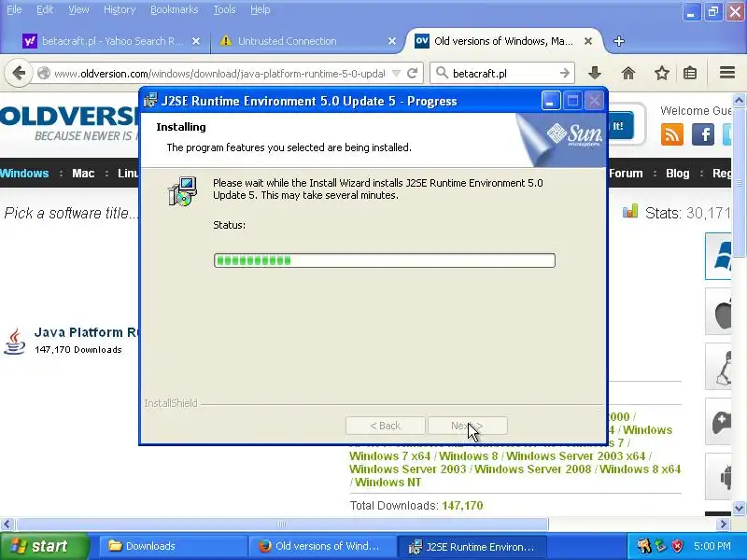This screenshot has height=560, width=747.
Task: Close the Old versions of Windows tab
Action: (x=588, y=41)
